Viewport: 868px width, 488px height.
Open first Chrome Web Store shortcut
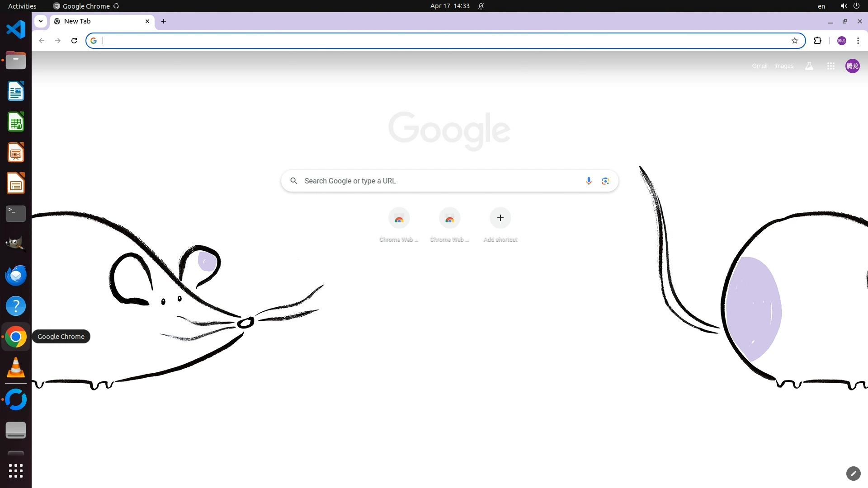(x=399, y=218)
